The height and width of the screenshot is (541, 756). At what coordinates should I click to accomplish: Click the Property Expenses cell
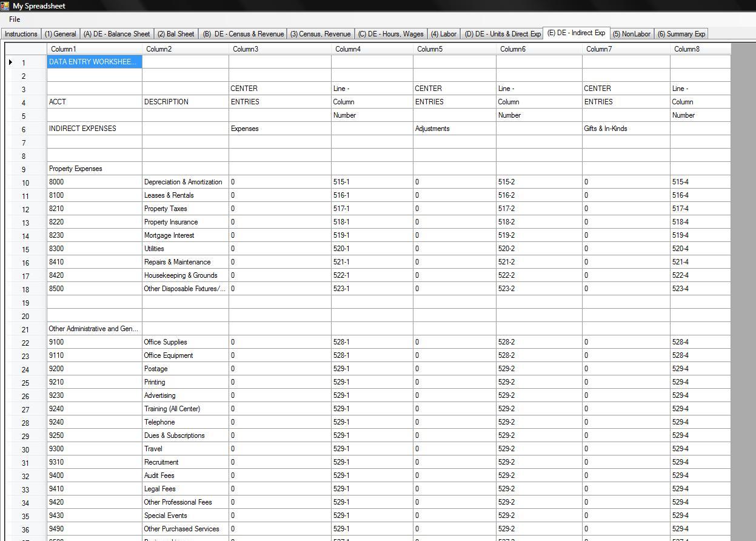95,169
